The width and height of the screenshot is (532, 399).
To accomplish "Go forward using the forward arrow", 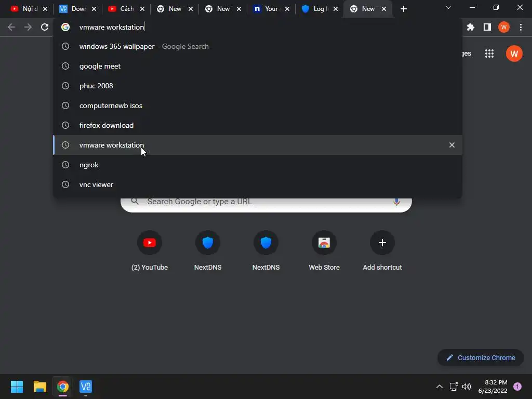I will (28, 27).
